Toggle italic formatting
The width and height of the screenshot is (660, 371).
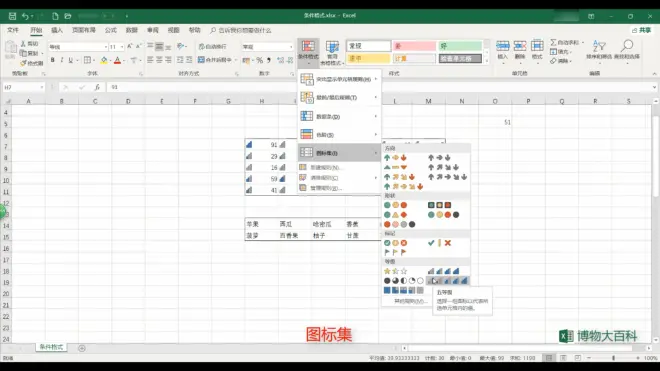pos(61,60)
